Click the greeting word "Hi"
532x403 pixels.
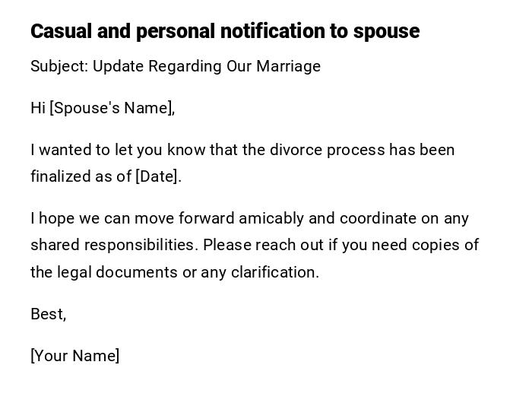[38, 108]
